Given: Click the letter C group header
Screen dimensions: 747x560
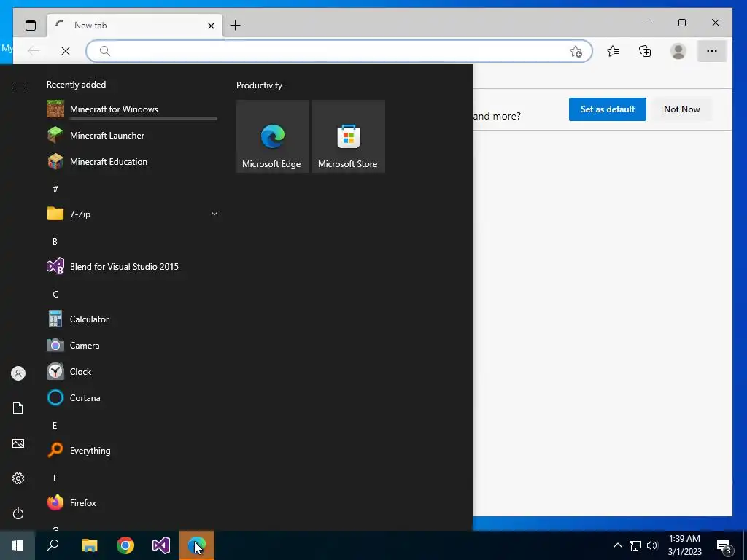Looking at the screenshot, I should point(55,295).
